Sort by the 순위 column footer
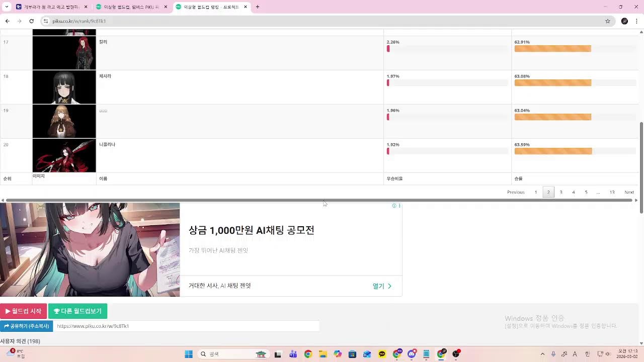 [x=8, y=178]
